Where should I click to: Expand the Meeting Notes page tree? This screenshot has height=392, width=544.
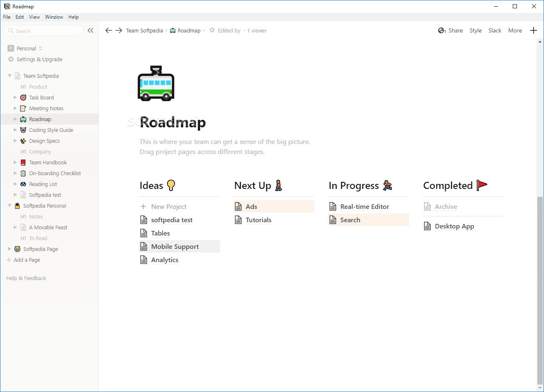[x=15, y=108]
